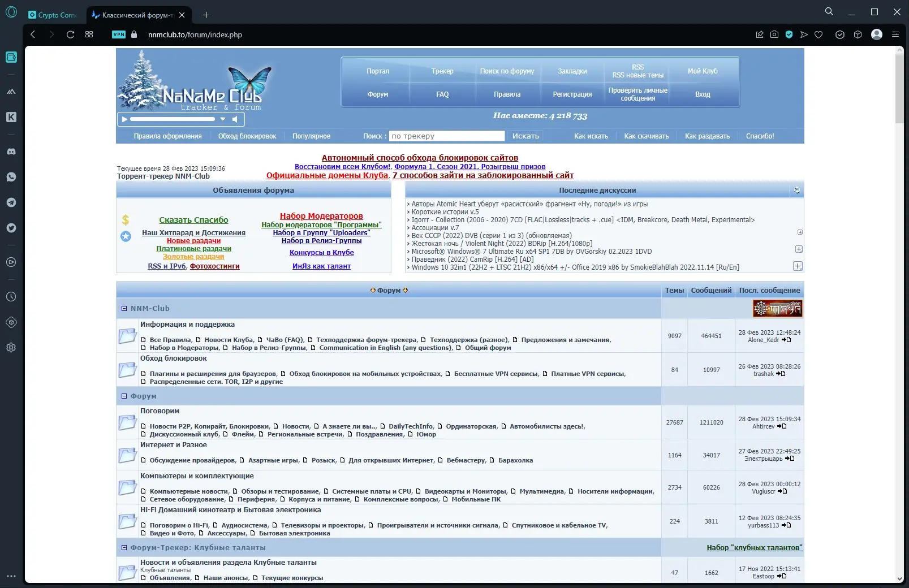The height and width of the screenshot is (588, 909).
Task: Open the media player sidebar icon
Action: coord(11,262)
